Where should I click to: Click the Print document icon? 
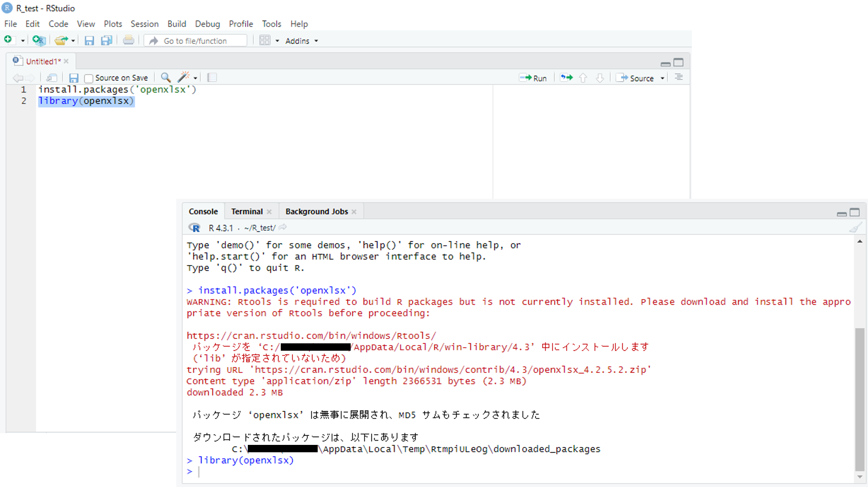tap(128, 40)
